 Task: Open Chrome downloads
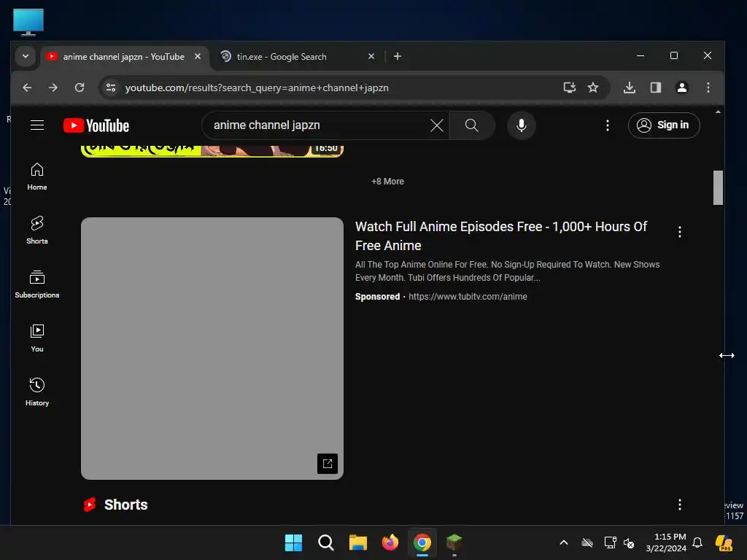[x=630, y=87]
